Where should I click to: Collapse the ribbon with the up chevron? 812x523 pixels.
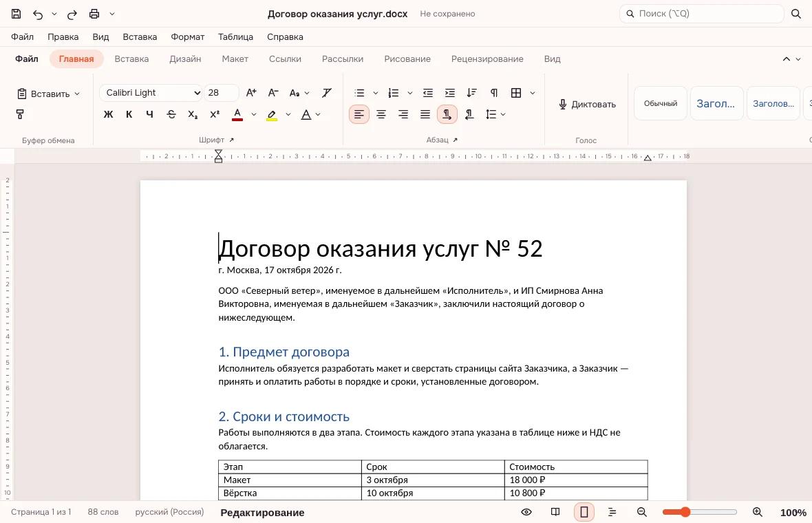pos(786,59)
